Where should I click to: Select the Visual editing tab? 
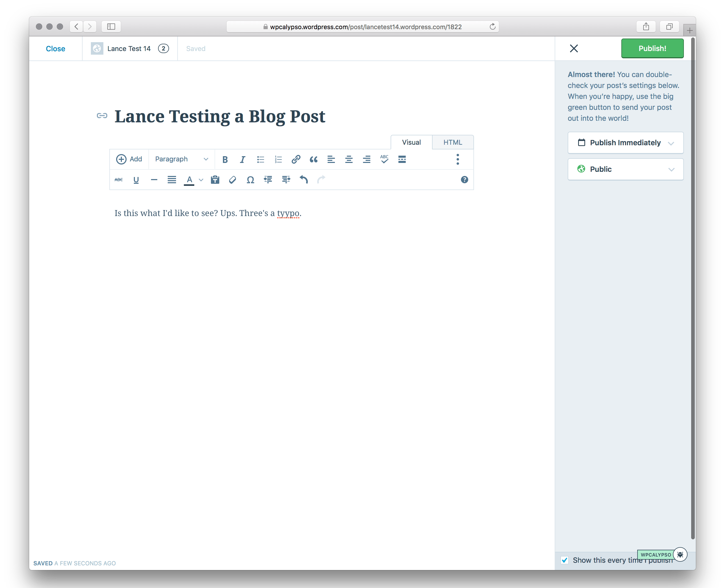pos(411,142)
